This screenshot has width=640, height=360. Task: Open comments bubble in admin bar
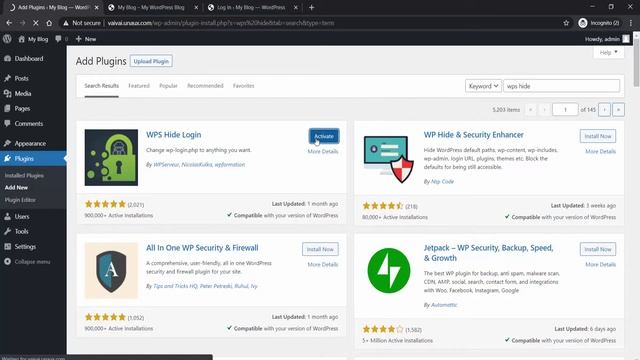61,39
